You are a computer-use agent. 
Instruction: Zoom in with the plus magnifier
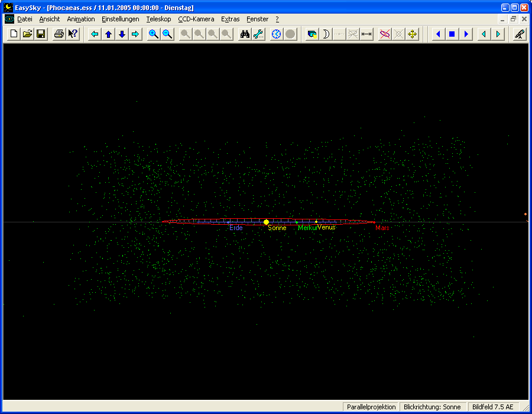[154, 34]
